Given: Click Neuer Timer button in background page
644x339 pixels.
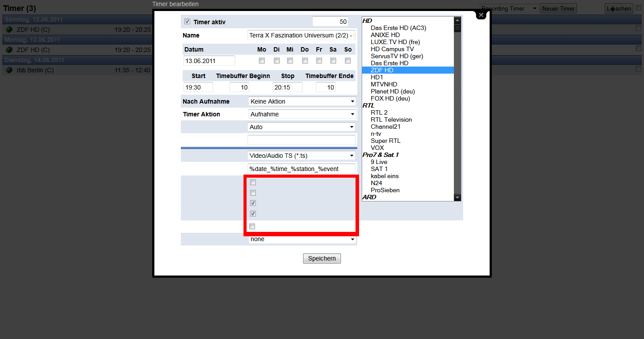Looking at the screenshot, I should click(558, 8).
